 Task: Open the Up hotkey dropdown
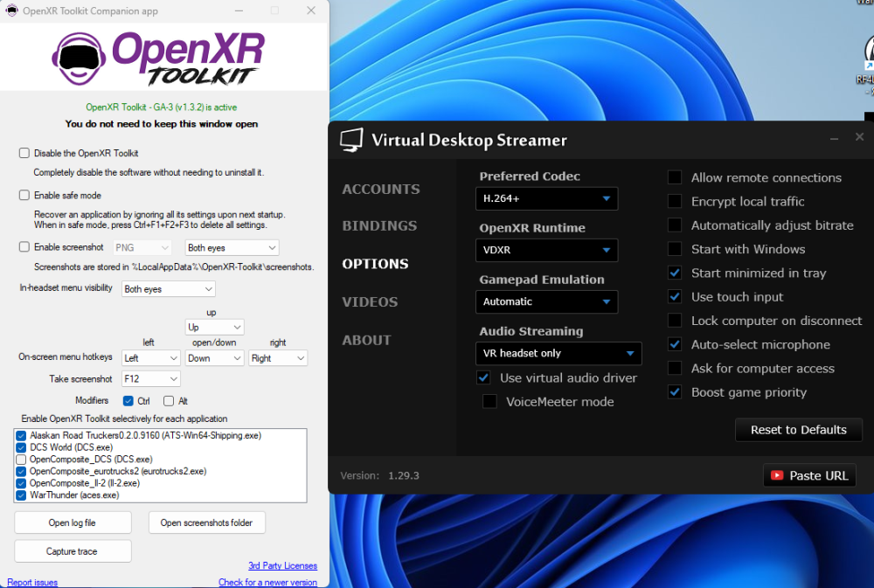(x=215, y=327)
